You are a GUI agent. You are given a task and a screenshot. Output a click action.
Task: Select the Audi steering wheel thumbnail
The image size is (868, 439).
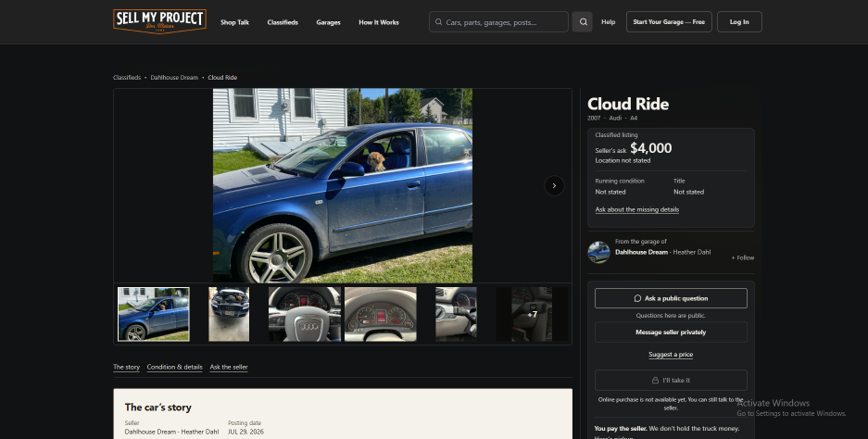pos(305,314)
